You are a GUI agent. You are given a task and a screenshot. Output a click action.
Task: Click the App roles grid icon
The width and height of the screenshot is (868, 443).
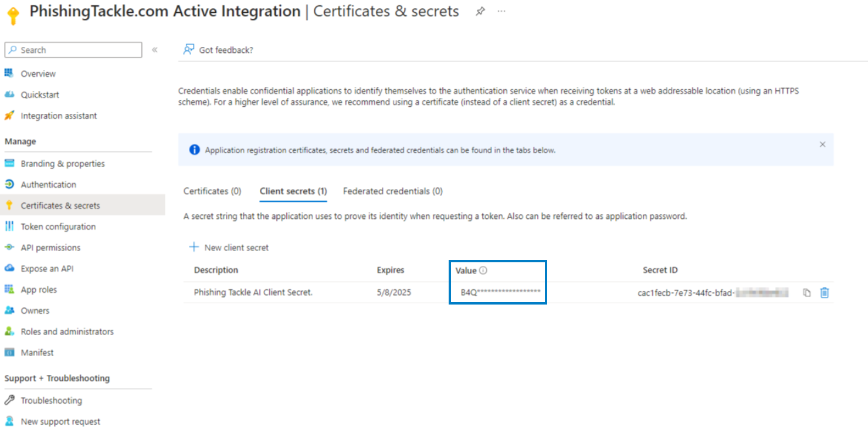click(9, 289)
